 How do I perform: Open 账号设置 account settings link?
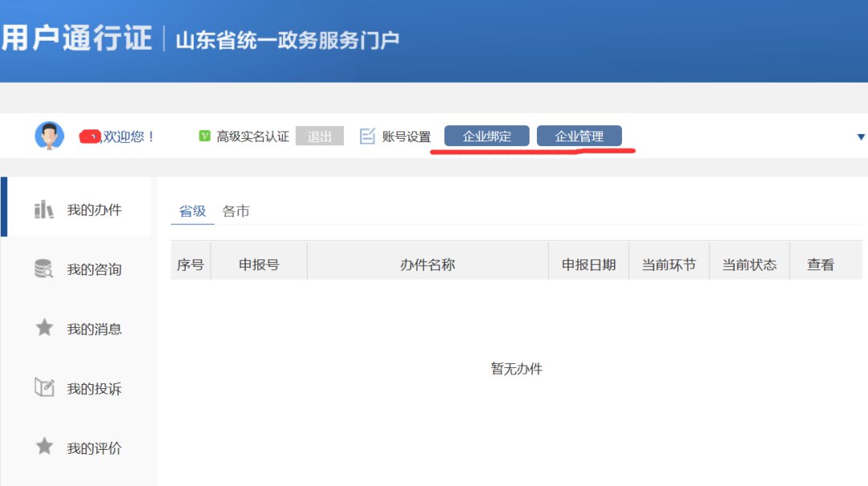click(406, 137)
